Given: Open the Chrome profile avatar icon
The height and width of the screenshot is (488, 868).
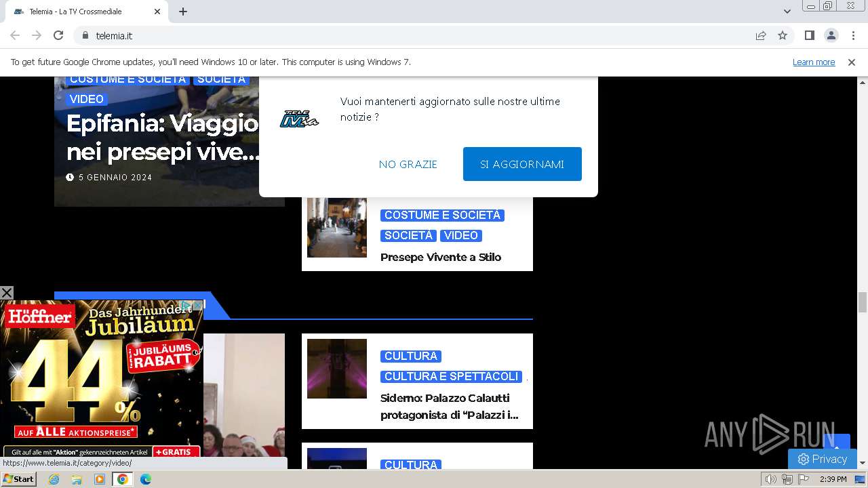Looking at the screenshot, I should point(831,35).
